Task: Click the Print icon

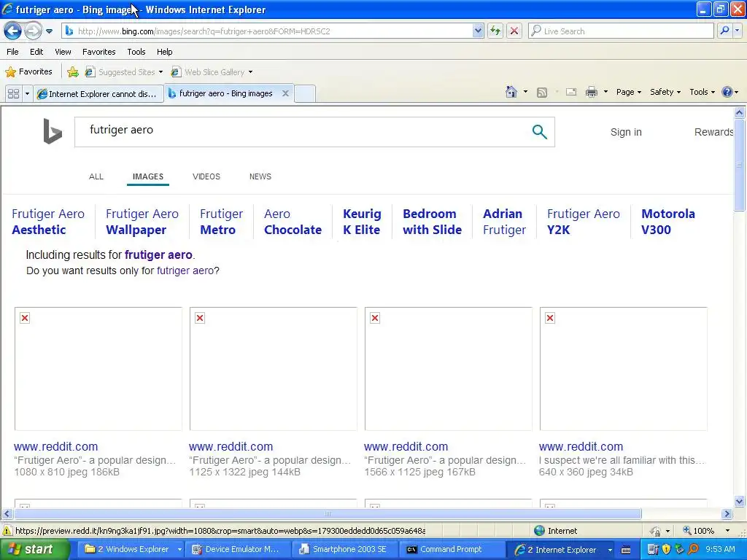Action: click(591, 92)
